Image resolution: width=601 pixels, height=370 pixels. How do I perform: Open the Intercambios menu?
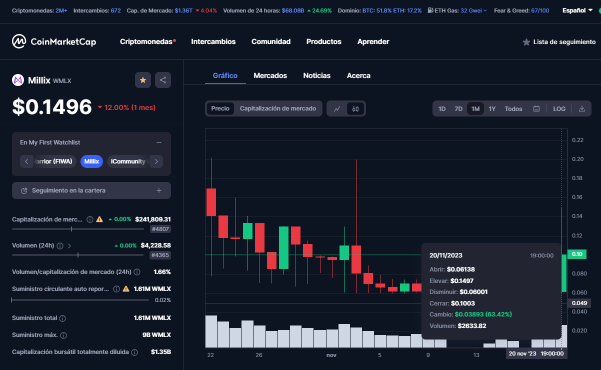[x=213, y=41]
